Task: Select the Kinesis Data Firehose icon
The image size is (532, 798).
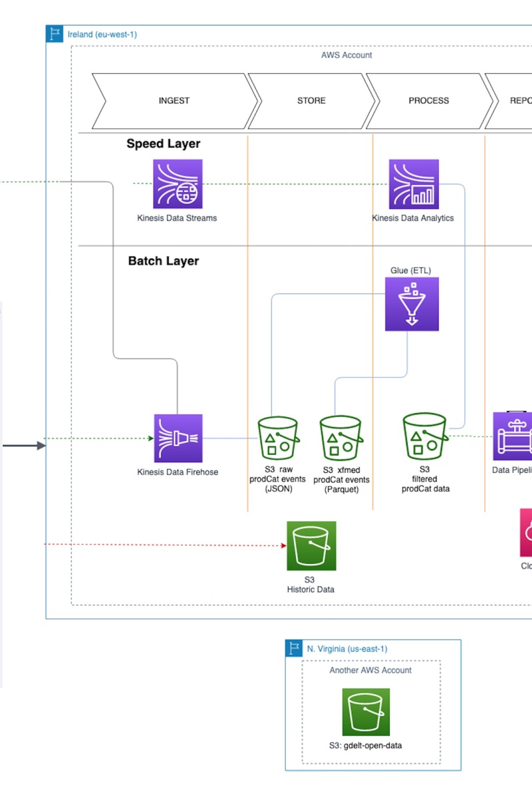Action: tap(178, 438)
